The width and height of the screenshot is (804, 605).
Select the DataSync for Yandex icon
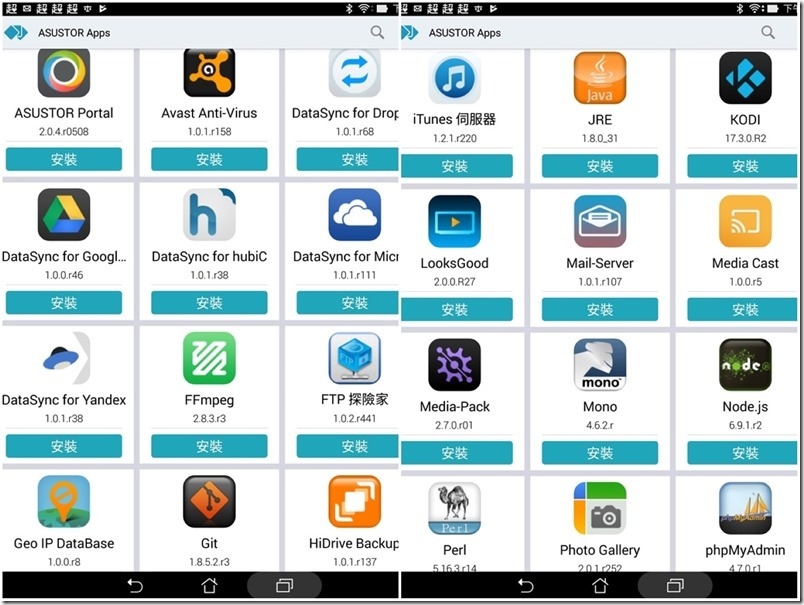pyautogui.click(x=64, y=358)
